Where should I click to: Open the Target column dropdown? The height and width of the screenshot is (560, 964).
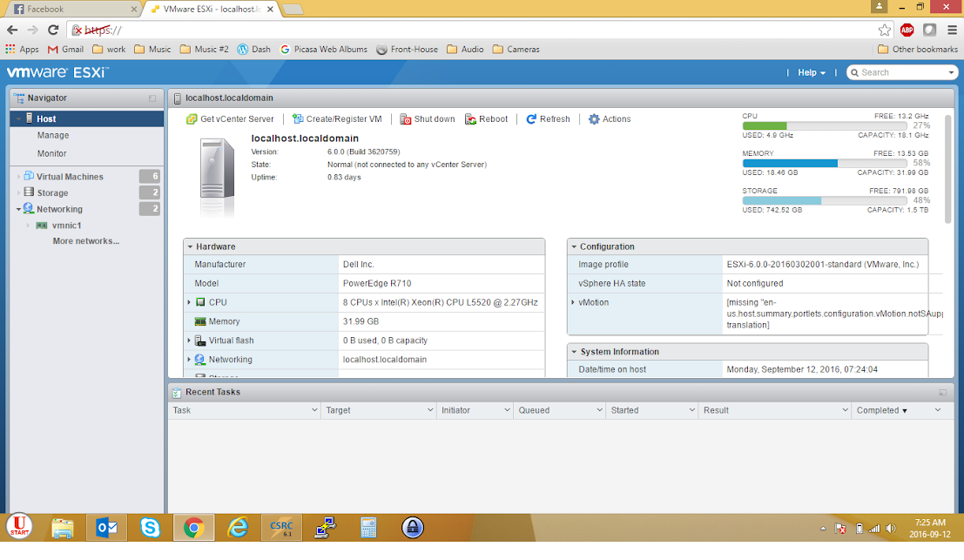429,410
